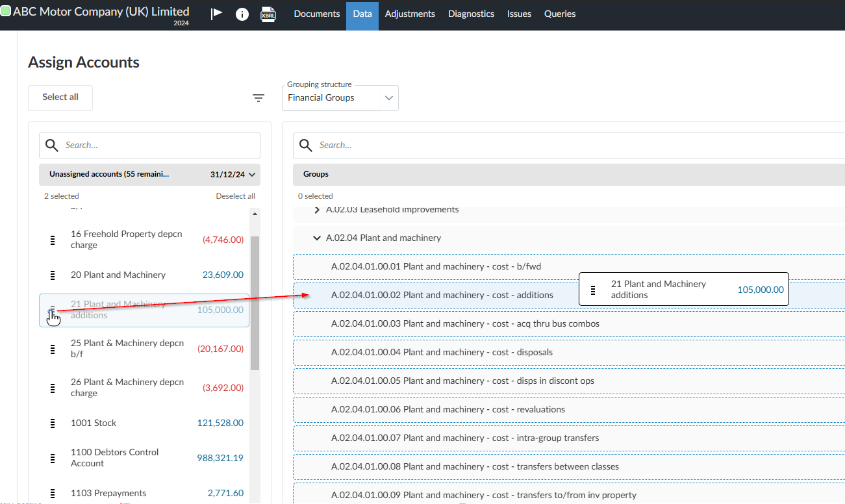Click the drag handle beside 1001 Stock
Image resolution: width=845 pixels, height=504 pixels.
point(52,423)
